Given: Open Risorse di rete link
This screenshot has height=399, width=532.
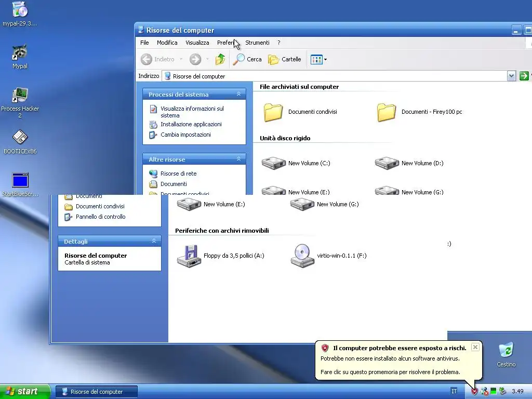Looking at the screenshot, I should (179, 174).
